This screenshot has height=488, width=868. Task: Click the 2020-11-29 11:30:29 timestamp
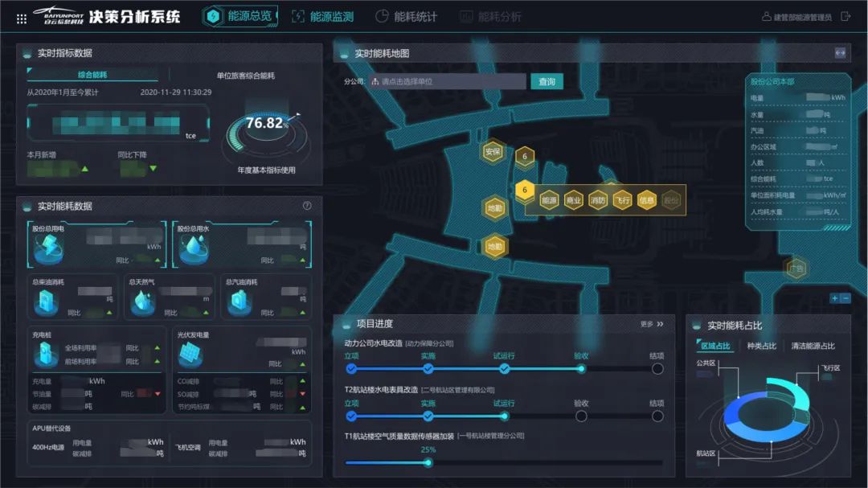click(x=175, y=92)
